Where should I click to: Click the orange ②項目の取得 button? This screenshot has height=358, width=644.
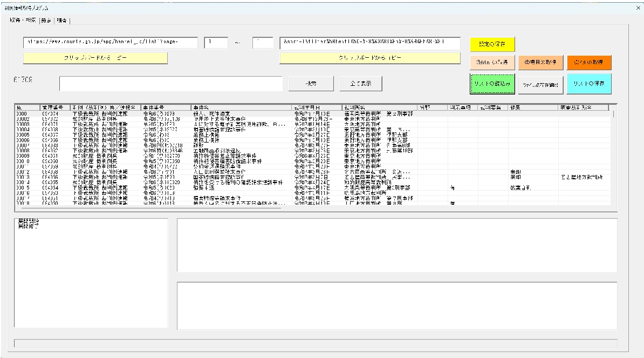(x=541, y=62)
